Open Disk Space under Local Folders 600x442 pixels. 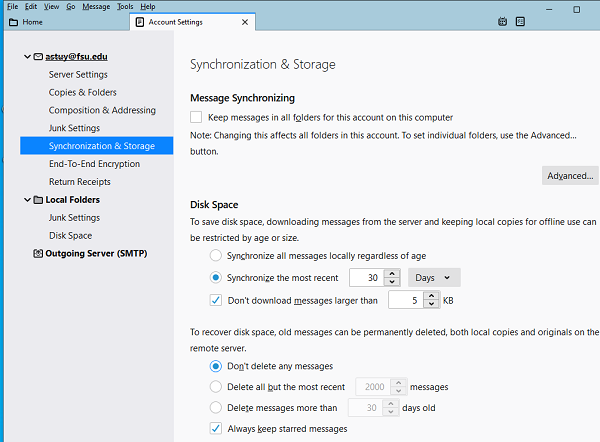tap(70, 235)
